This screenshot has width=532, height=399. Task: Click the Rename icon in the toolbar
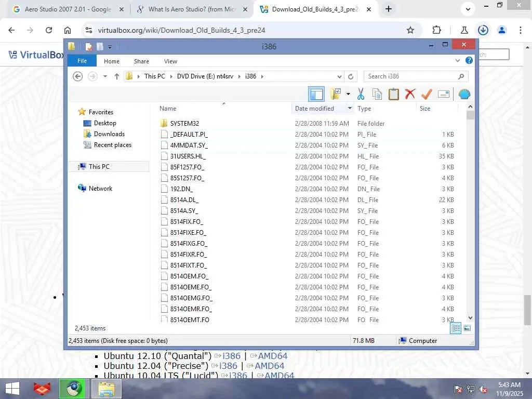pyautogui.click(x=444, y=94)
